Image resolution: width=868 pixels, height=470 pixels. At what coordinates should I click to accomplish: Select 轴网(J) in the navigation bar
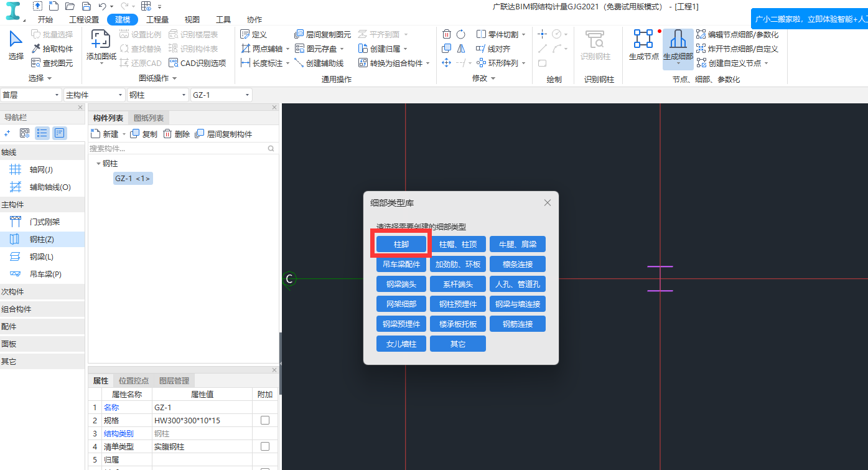[x=43, y=169]
